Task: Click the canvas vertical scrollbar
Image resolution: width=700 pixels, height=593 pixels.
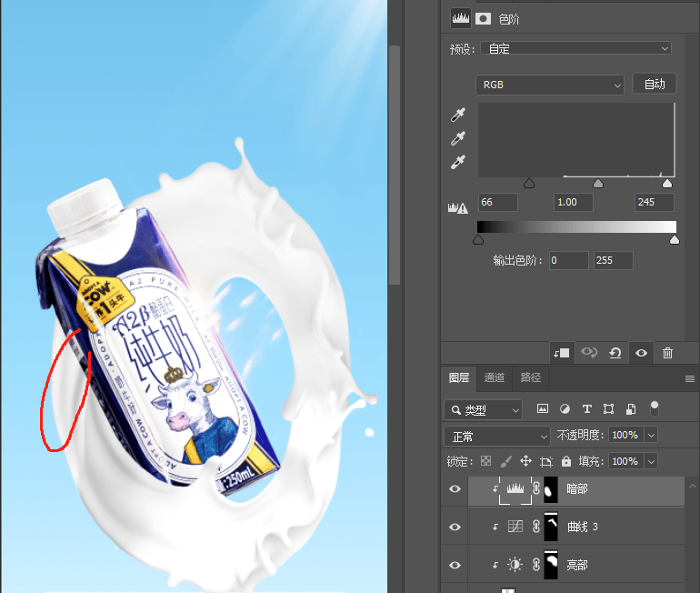Action: pos(395,166)
